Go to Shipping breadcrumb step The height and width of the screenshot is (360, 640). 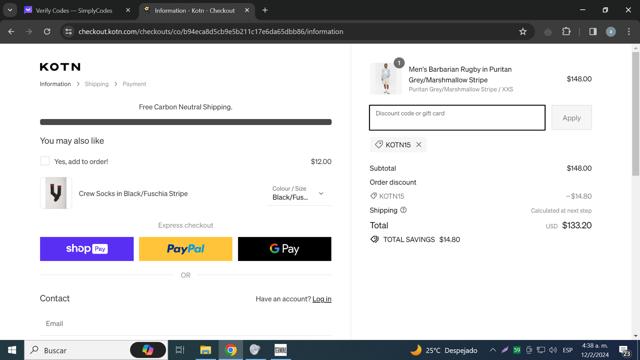[97, 84]
